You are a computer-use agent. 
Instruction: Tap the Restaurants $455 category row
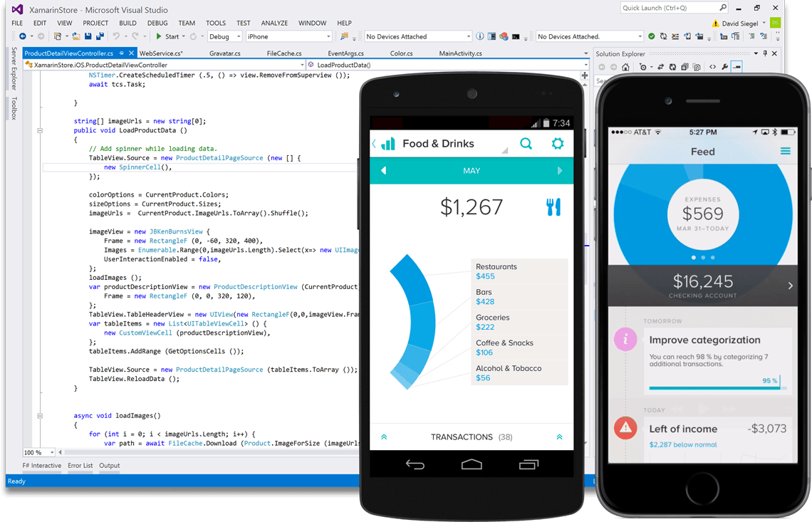tap(519, 271)
